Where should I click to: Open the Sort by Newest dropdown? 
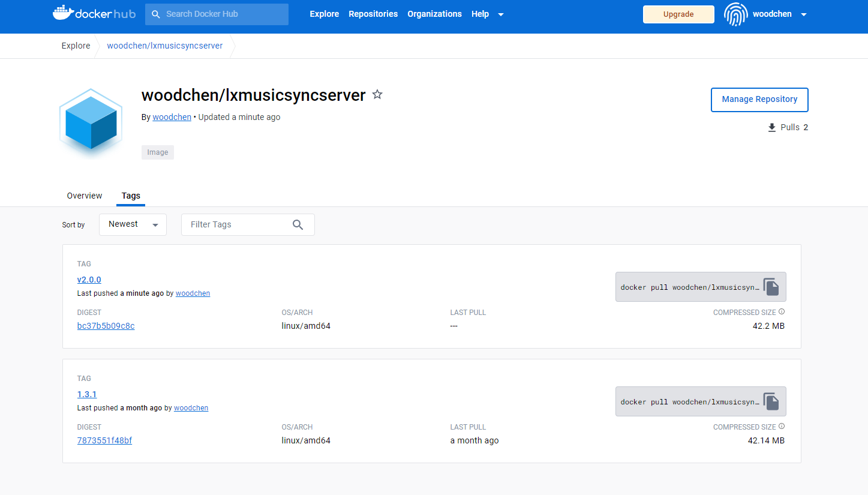(x=133, y=224)
